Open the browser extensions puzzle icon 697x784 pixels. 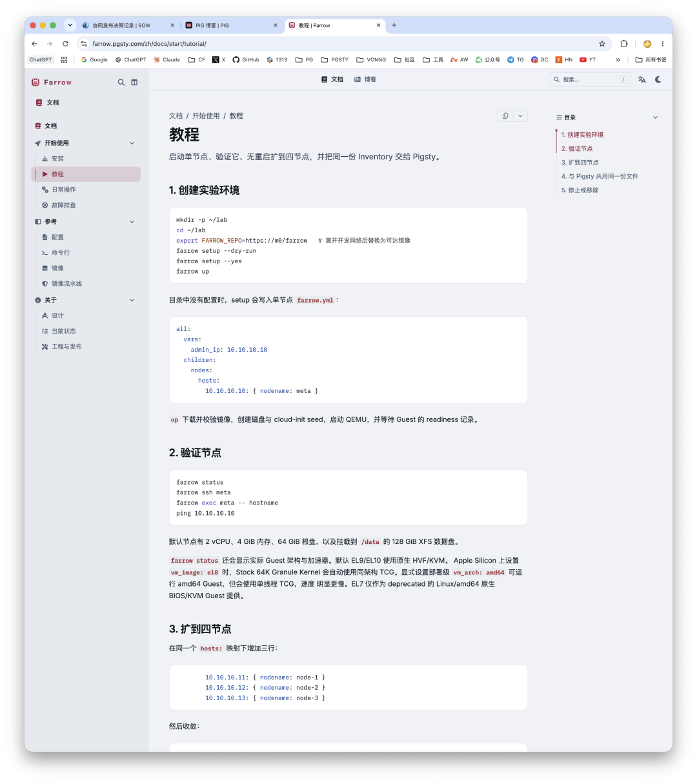624,44
